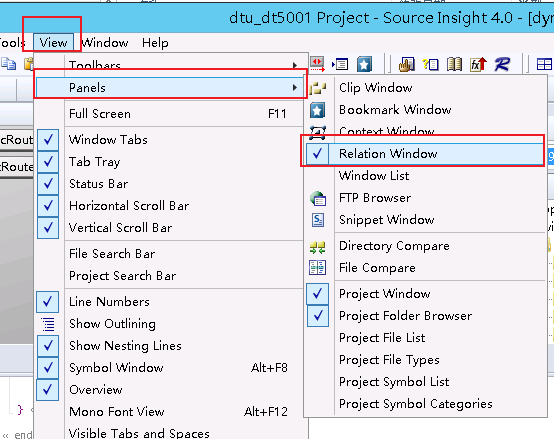The image size is (554, 439).
Task: Click the open book toolbar icon
Action: coord(454,64)
